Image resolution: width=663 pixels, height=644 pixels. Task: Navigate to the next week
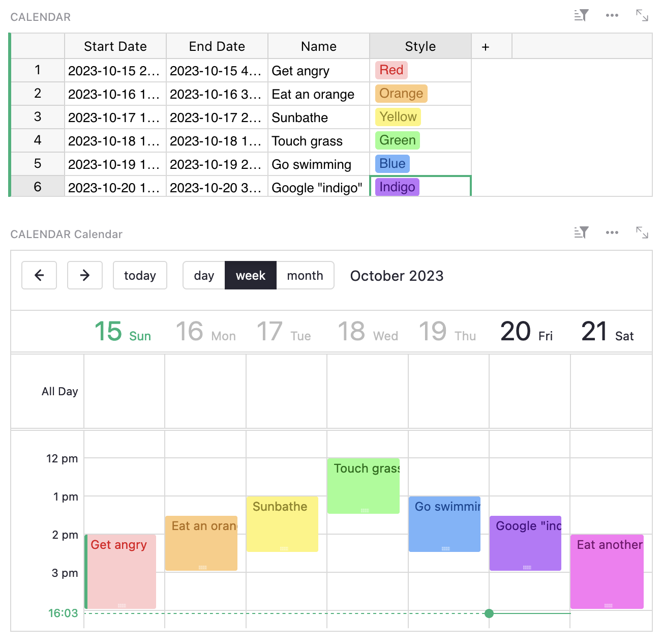pos(85,275)
